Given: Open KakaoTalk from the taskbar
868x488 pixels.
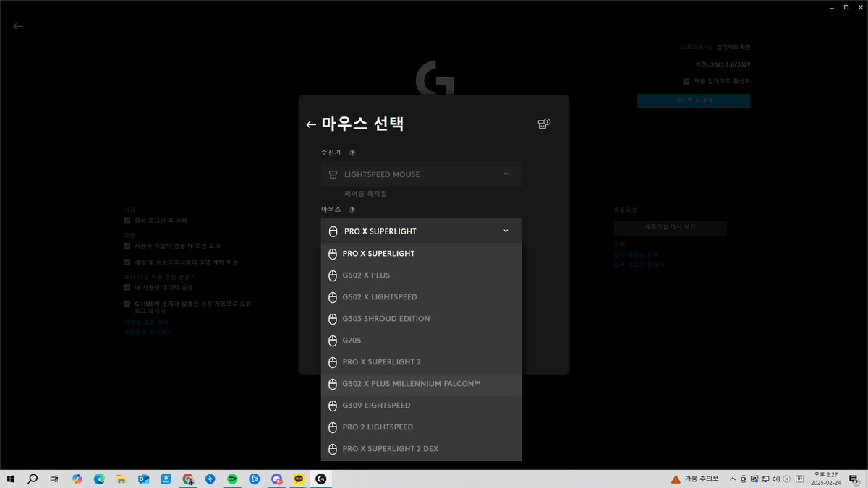Looking at the screenshot, I should coord(299,479).
